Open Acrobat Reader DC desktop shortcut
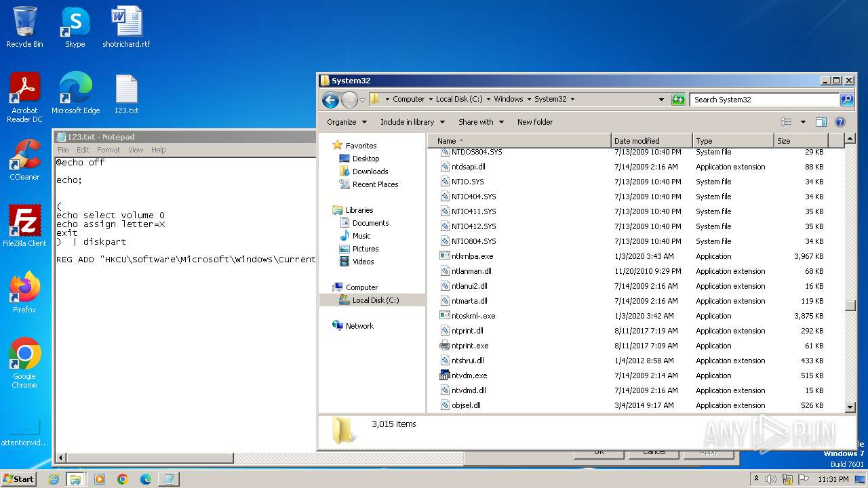868x488 pixels. [24, 98]
